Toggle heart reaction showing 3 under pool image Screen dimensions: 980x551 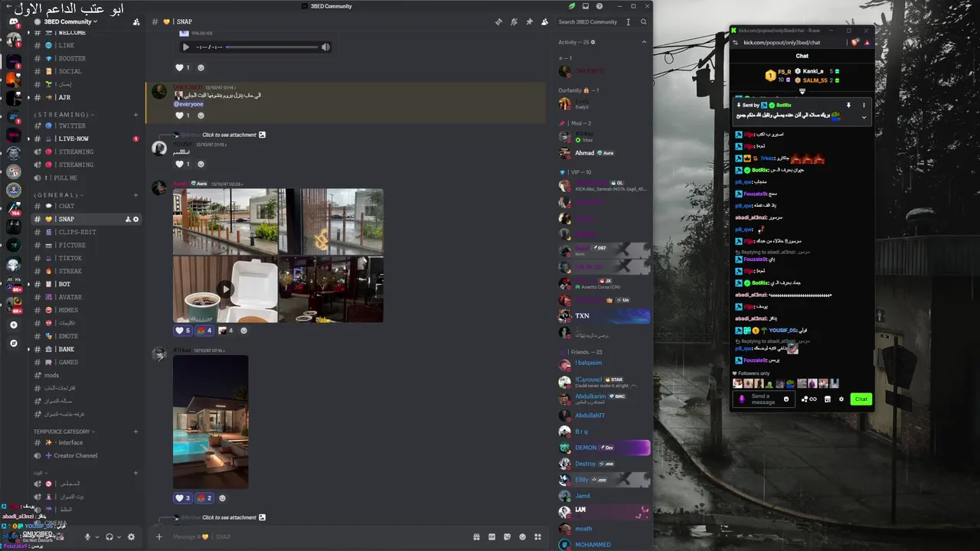(x=182, y=497)
